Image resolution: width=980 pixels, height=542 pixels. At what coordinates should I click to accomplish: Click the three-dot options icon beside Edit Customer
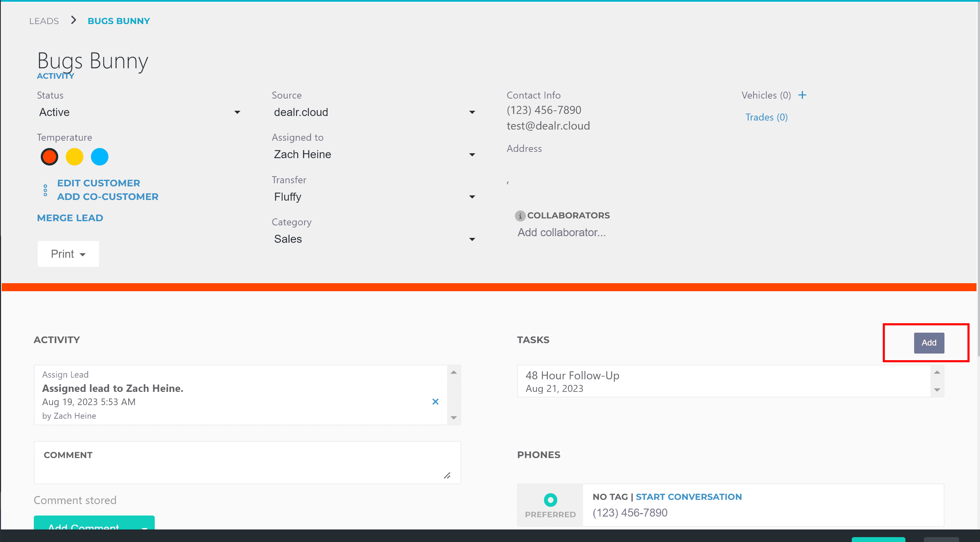coord(45,190)
